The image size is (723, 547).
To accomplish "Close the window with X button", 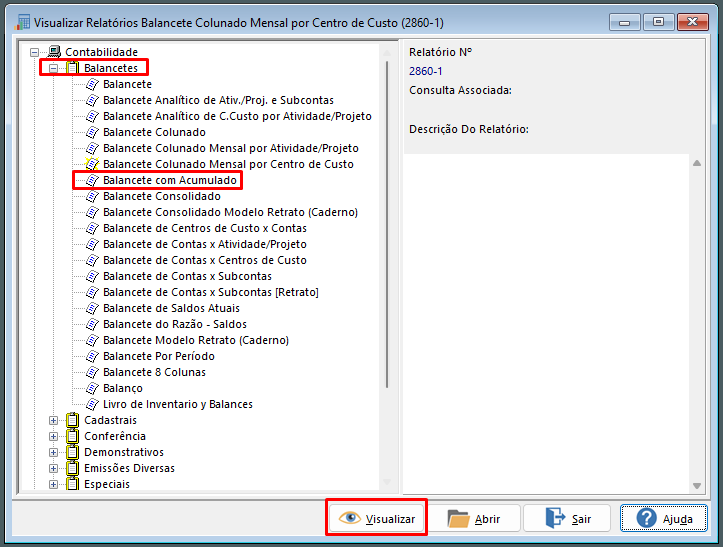I will click(x=692, y=22).
